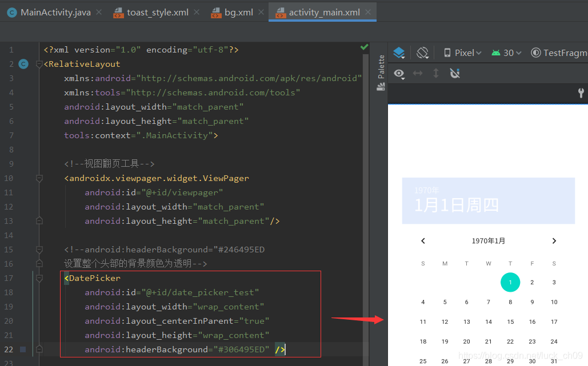Image resolution: width=588 pixels, height=366 pixels.
Task: Close the MainActivity.java tab
Action: coord(99,13)
